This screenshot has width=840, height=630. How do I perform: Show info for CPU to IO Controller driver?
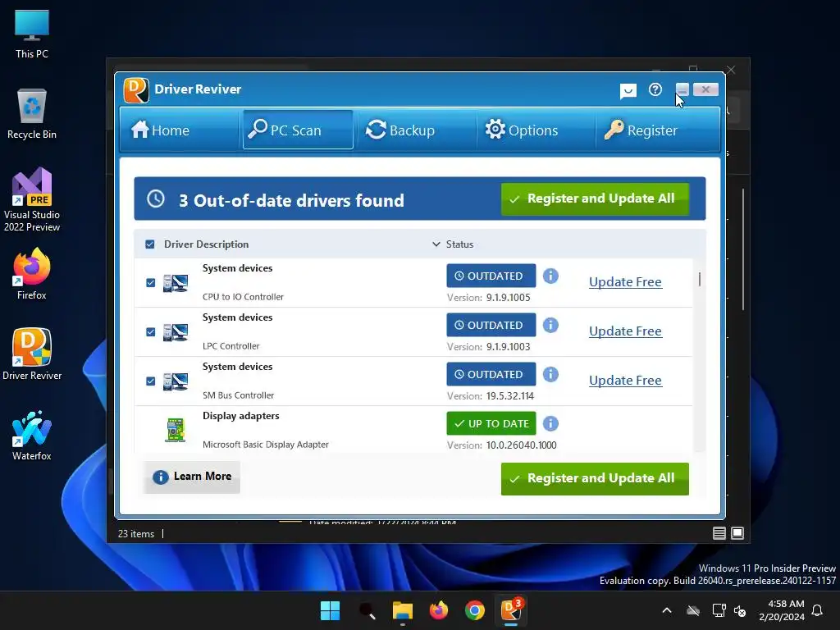click(x=550, y=276)
